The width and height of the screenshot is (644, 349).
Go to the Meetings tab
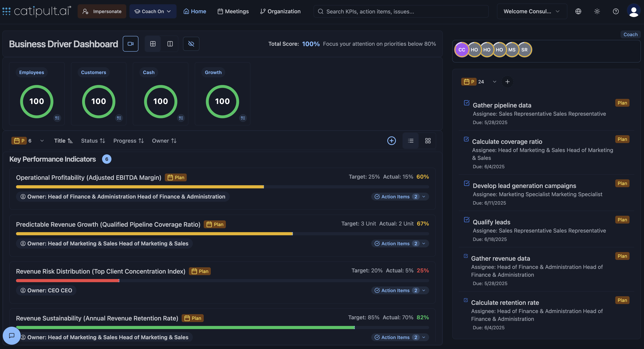pyautogui.click(x=233, y=11)
